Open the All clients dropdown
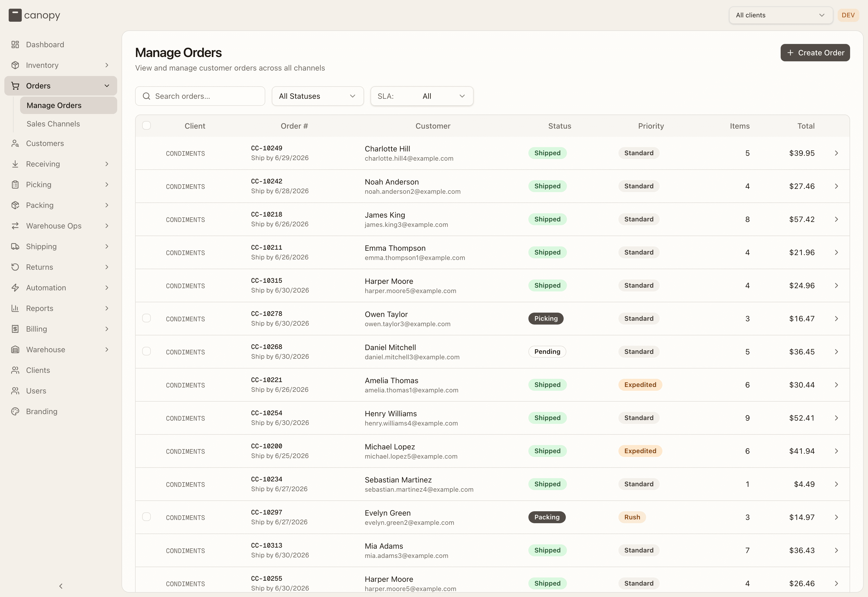868x597 pixels. 781,15
